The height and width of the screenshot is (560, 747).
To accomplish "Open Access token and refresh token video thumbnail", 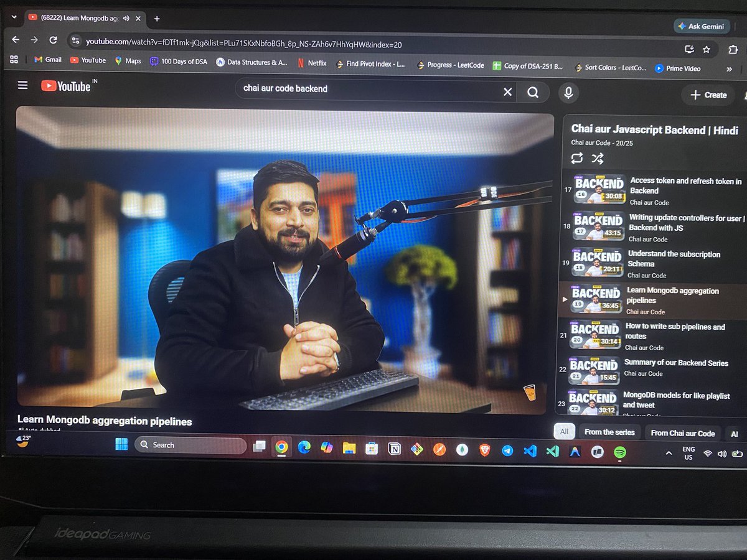I will (x=598, y=189).
